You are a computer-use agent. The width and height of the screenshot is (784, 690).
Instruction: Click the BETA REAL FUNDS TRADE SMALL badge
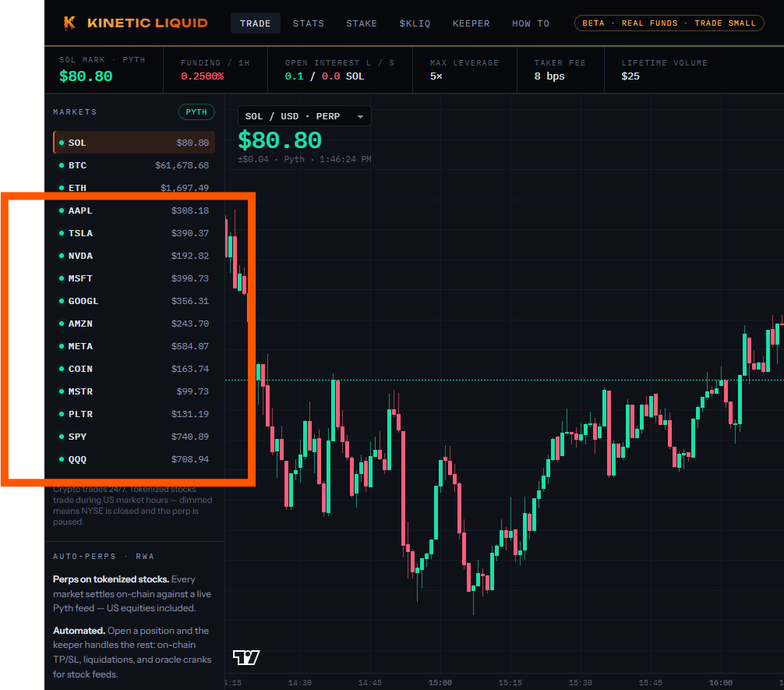point(669,23)
